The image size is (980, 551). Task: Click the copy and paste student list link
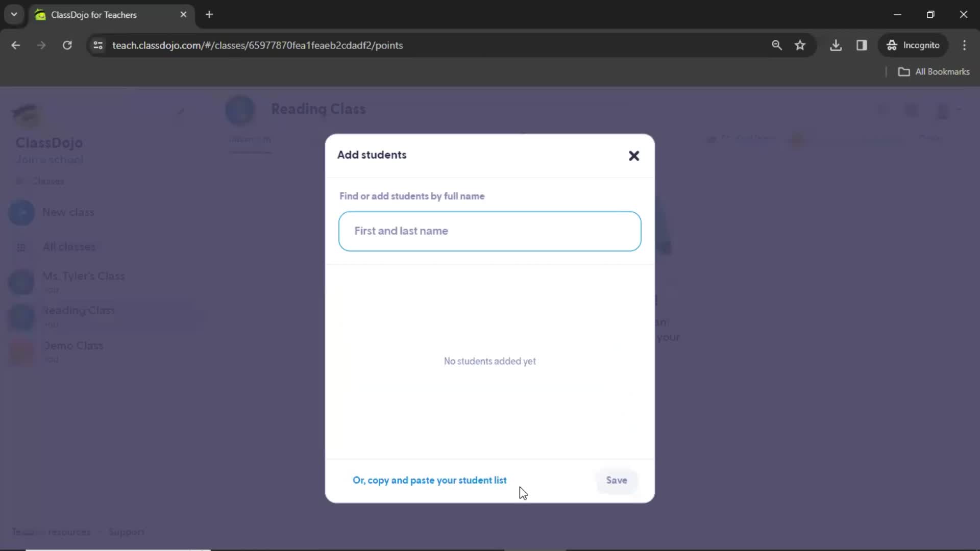click(429, 480)
